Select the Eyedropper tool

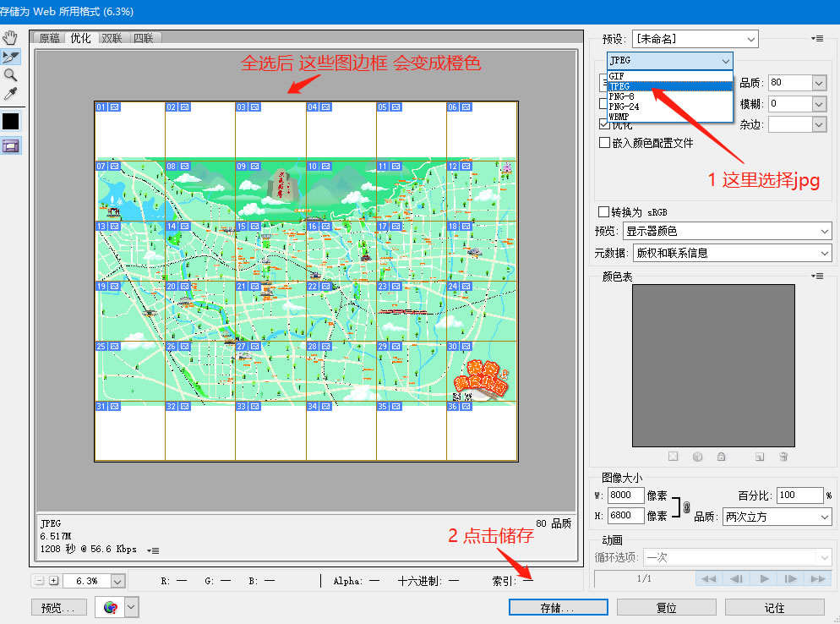coord(10,93)
